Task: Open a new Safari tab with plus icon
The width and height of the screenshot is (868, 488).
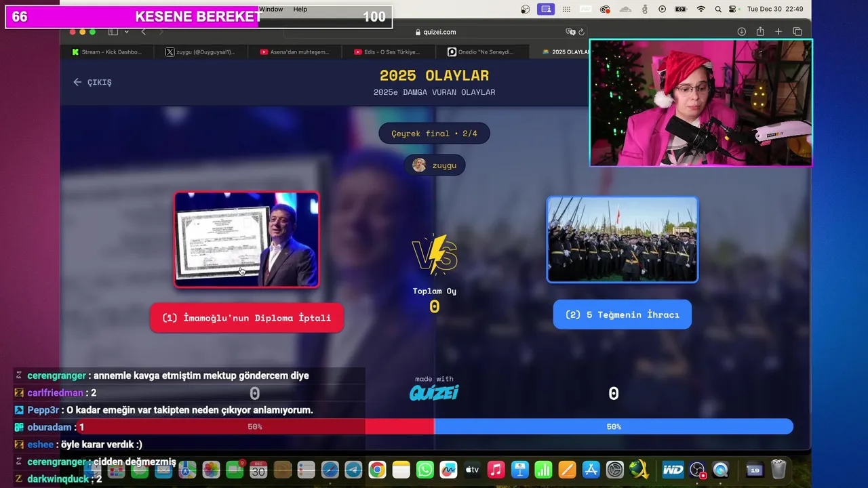Action: [778, 32]
